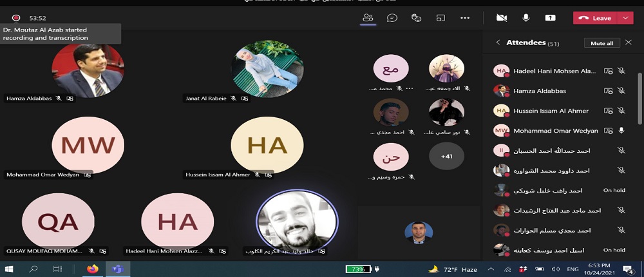
Task: Open the Reactions icon in toolbar
Action: point(416,18)
